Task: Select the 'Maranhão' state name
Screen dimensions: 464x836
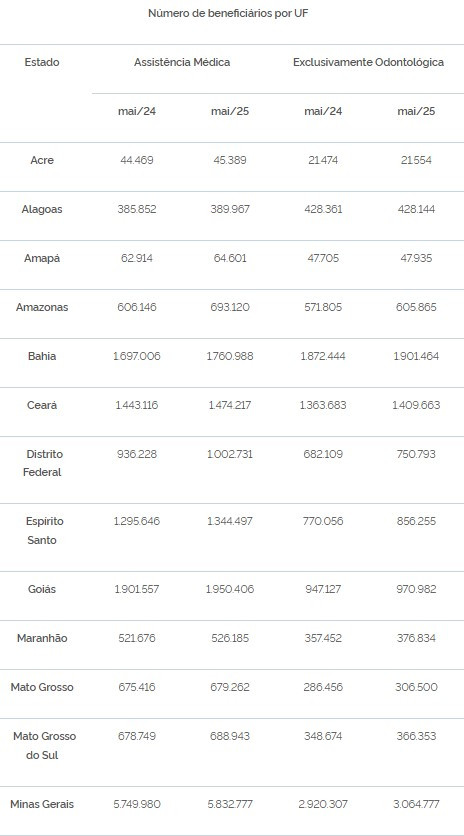Action: (x=42, y=639)
